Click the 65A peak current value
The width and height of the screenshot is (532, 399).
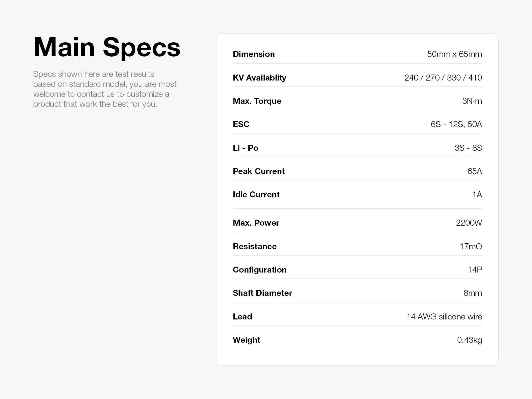pos(474,171)
